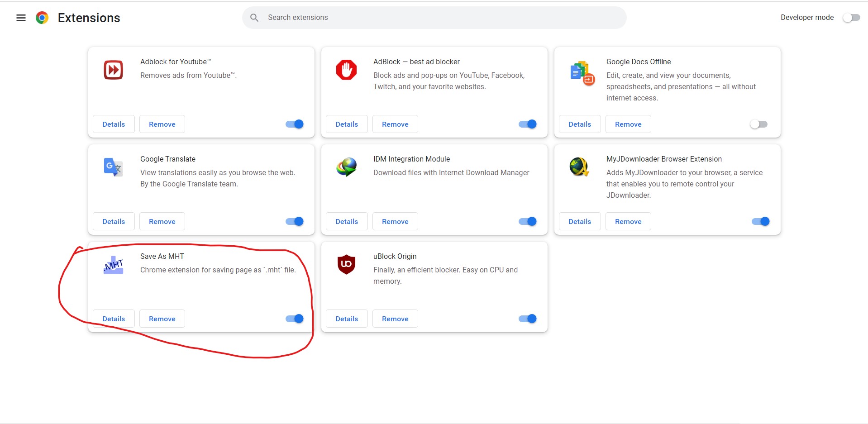Remove Google Translate extension
This screenshot has height=424, width=868.
(x=162, y=221)
